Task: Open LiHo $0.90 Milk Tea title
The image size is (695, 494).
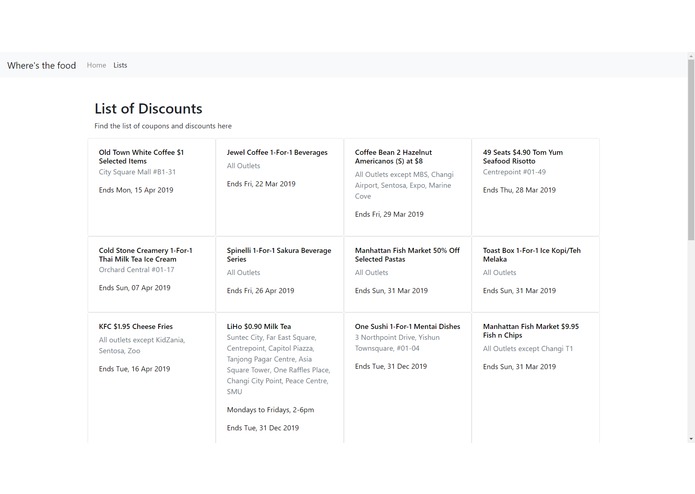Action: click(259, 327)
